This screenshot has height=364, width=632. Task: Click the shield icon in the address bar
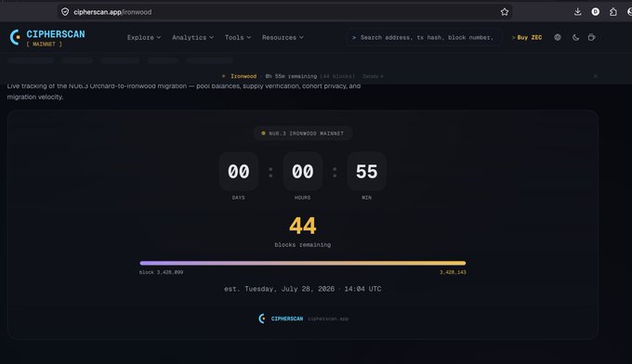[x=65, y=12]
